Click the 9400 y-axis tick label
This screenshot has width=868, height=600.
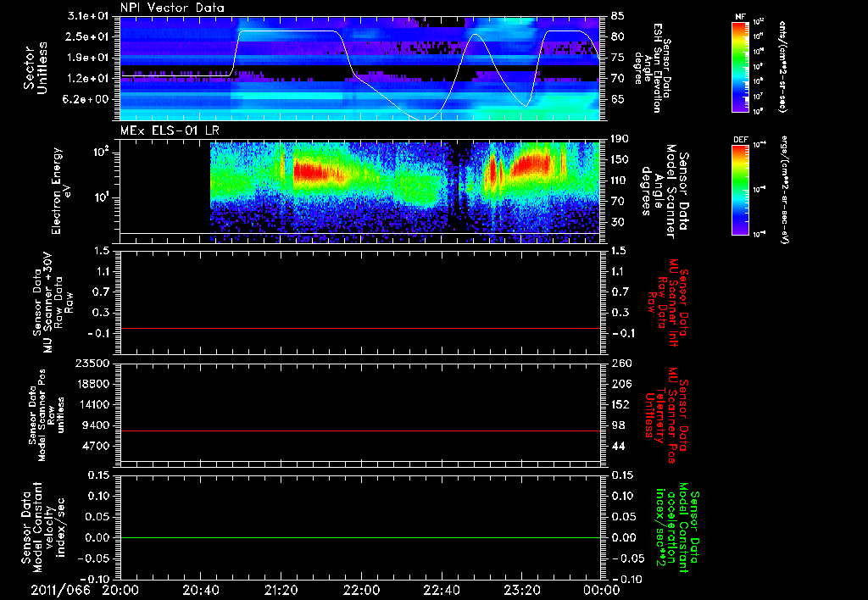[97, 425]
